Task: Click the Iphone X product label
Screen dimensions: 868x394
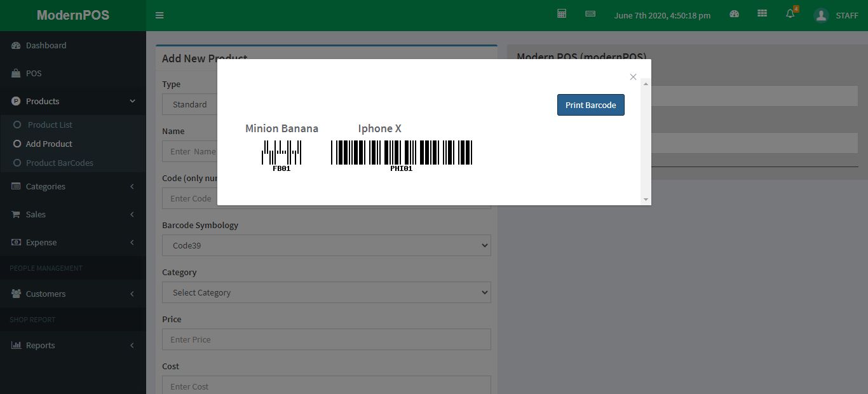Action: (380, 128)
